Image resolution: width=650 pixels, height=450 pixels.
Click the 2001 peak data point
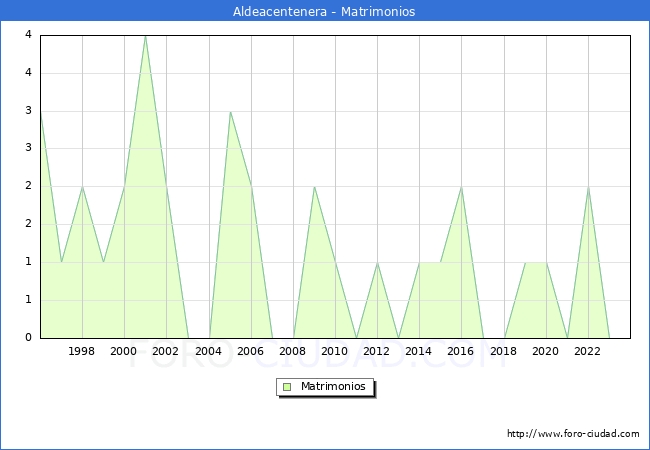click(x=146, y=36)
